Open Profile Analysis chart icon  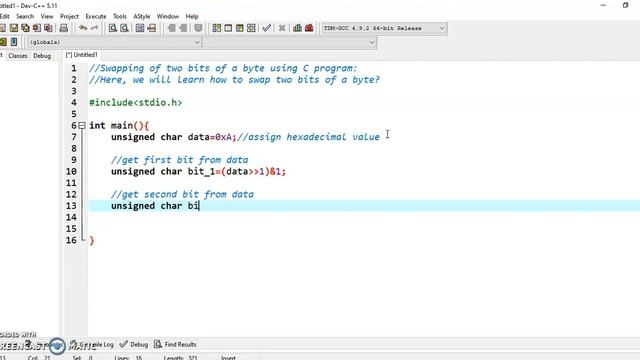(x=298, y=28)
